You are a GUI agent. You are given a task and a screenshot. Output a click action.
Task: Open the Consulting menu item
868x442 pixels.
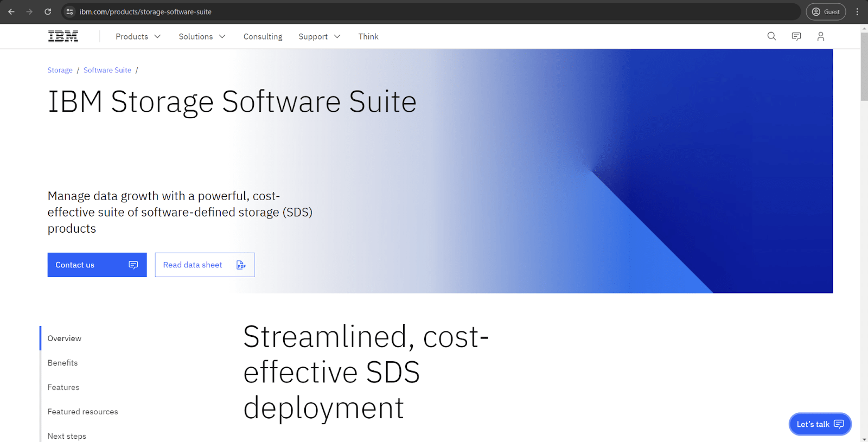263,36
